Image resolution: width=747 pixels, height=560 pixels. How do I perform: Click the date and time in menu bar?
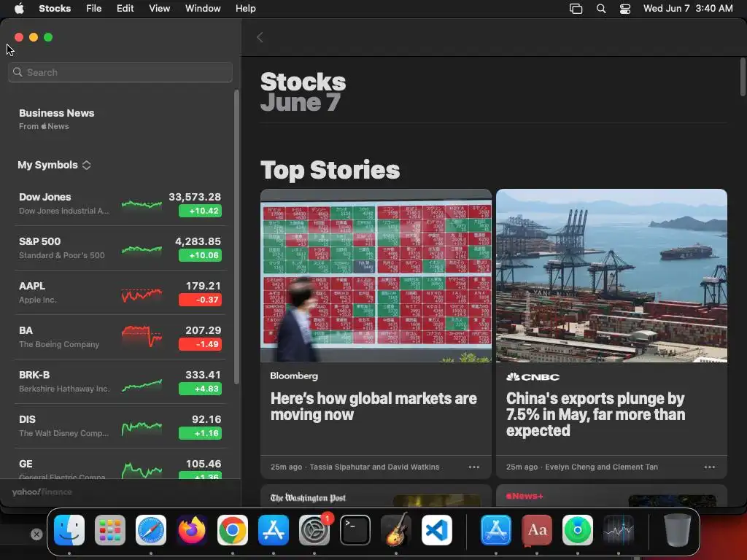pyautogui.click(x=688, y=9)
